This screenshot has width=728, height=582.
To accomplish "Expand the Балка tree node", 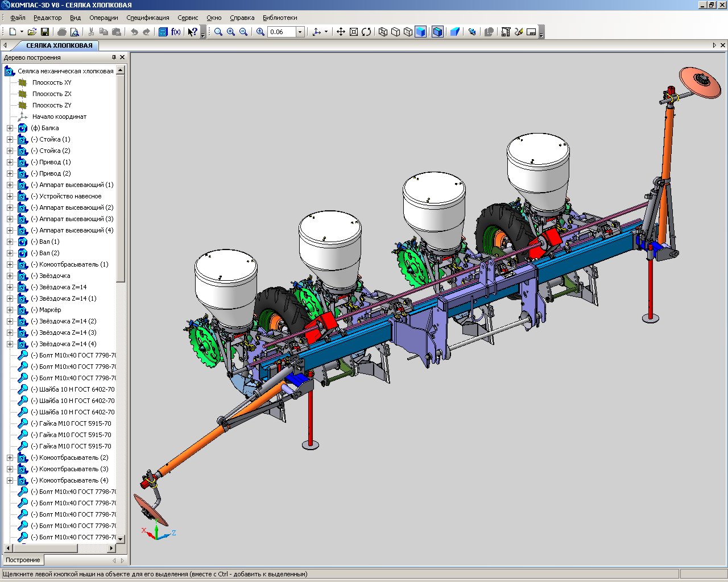I will click(x=10, y=128).
